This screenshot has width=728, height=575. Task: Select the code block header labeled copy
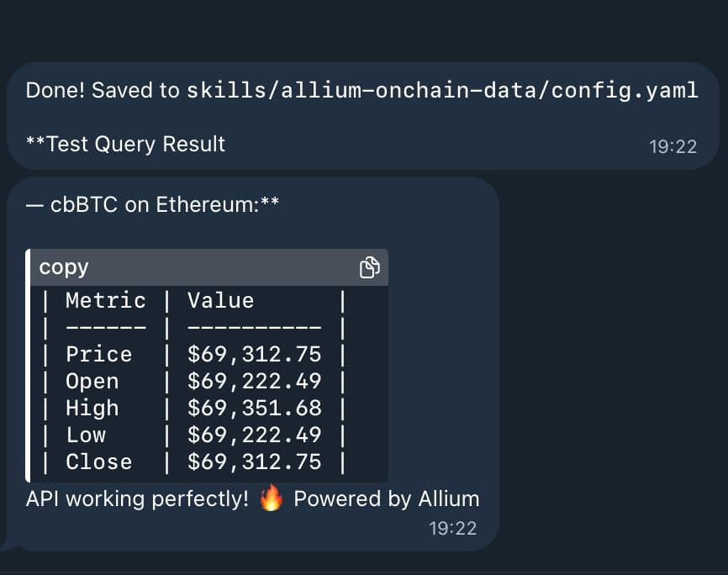tap(63, 266)
